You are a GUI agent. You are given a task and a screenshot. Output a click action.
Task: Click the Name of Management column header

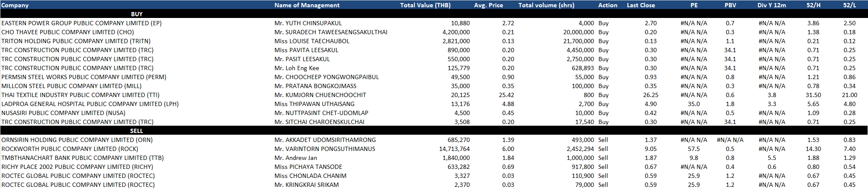click(x=307, y=5)
